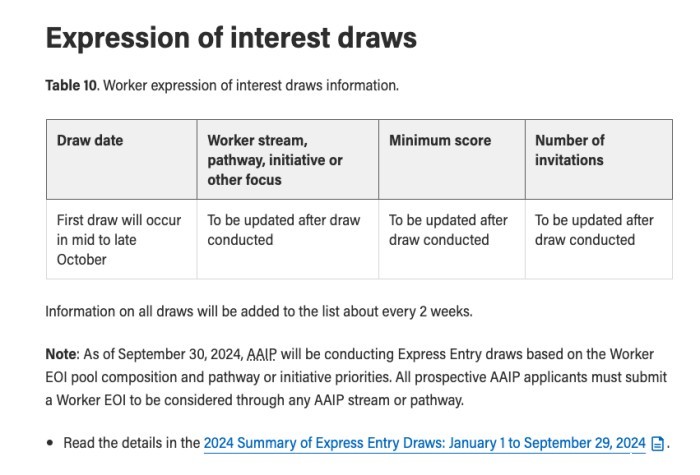Screen dimensions: 700x475
Task: Open the 2024 Summary of Express Entry Draws link
Action: pos(424,443)
